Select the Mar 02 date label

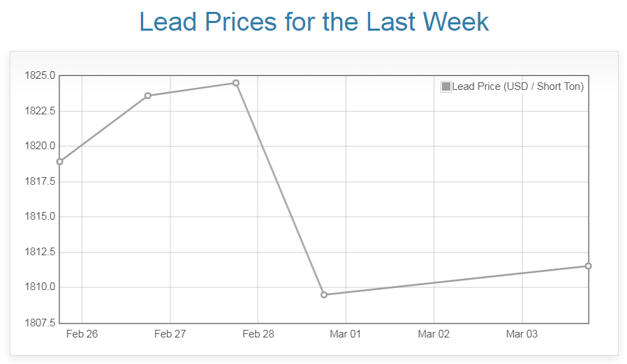click(434, 334)
